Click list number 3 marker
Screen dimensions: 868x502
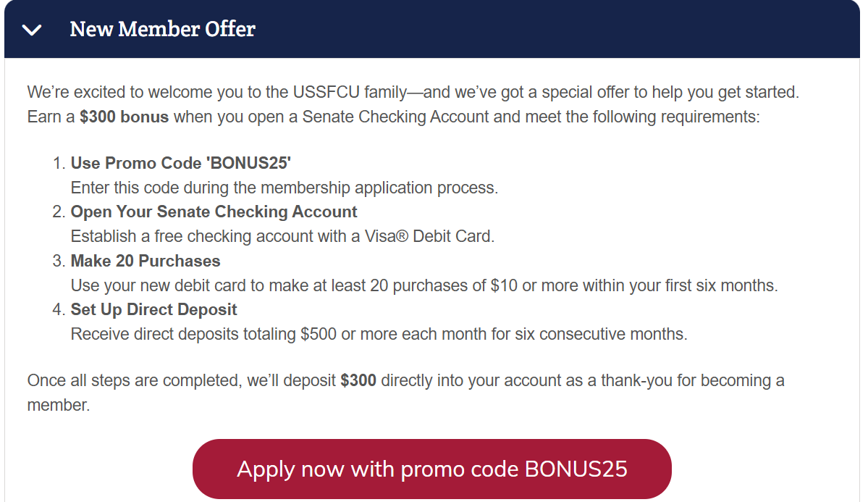59,261
